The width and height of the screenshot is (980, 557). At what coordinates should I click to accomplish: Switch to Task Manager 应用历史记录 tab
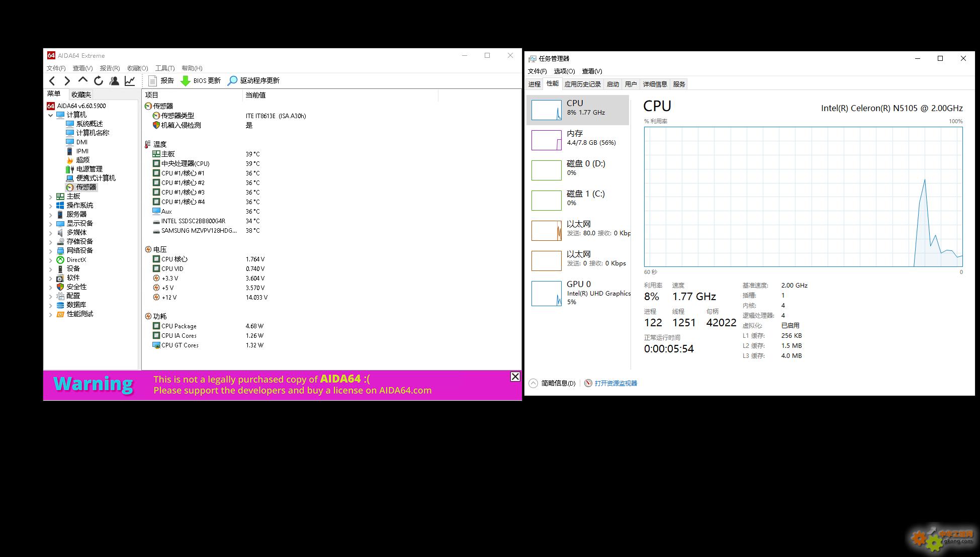(x=583, y=84)
